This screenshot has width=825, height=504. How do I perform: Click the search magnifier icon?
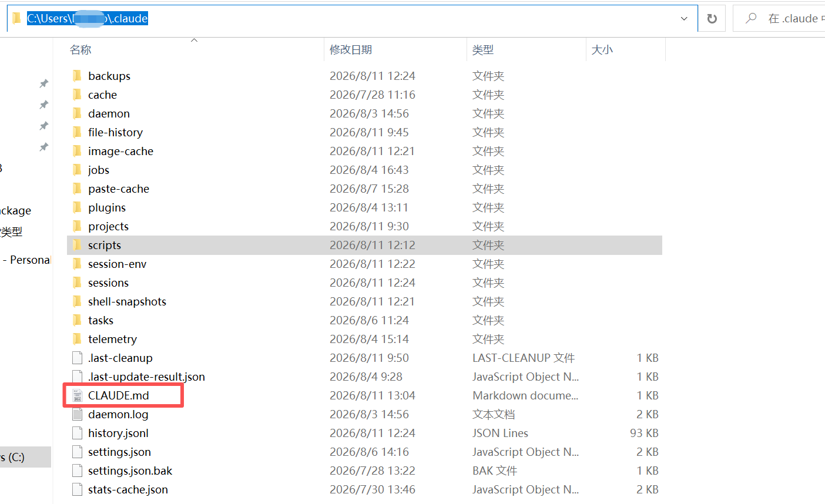click(751, 18)
